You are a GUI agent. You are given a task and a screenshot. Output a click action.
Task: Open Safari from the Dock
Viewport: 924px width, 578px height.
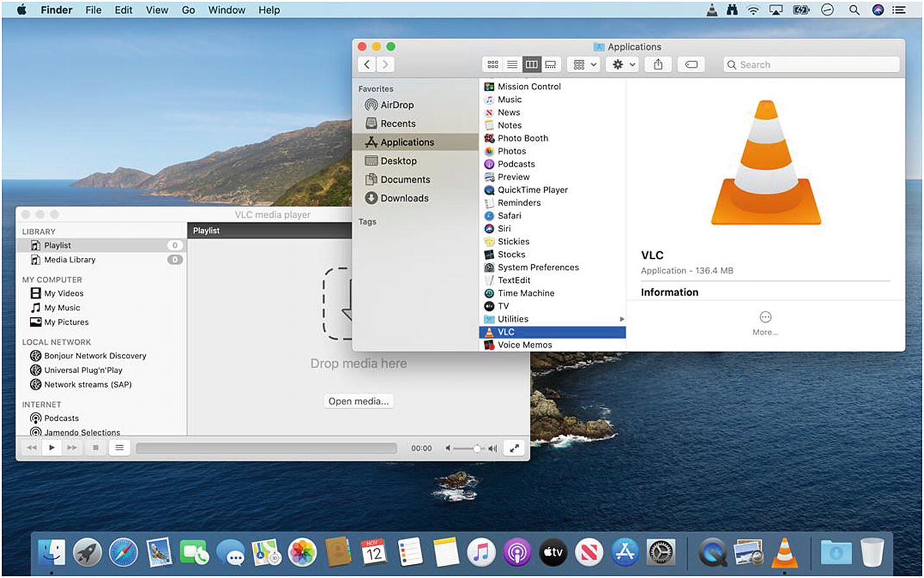click(x=123, y=552)
